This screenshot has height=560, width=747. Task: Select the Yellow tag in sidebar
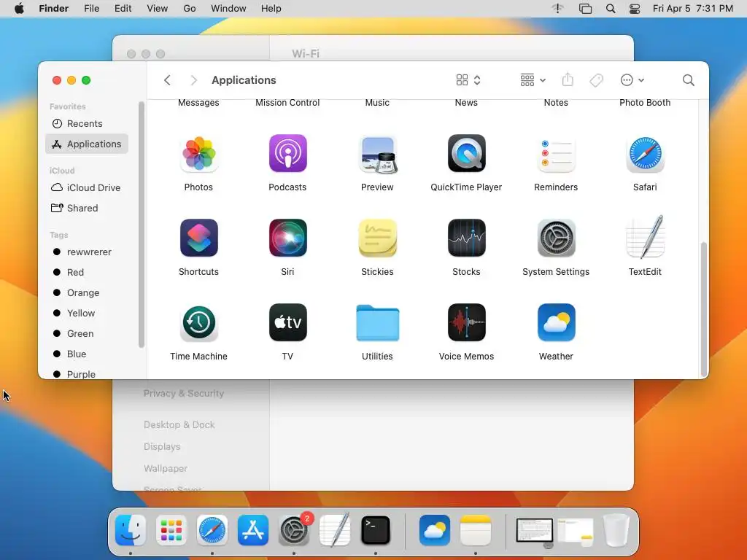tap(87, 314)
